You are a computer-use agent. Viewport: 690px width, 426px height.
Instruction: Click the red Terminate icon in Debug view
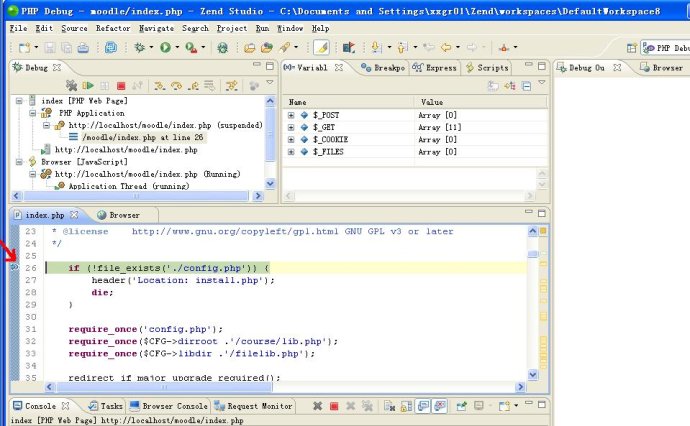(121, 86)
